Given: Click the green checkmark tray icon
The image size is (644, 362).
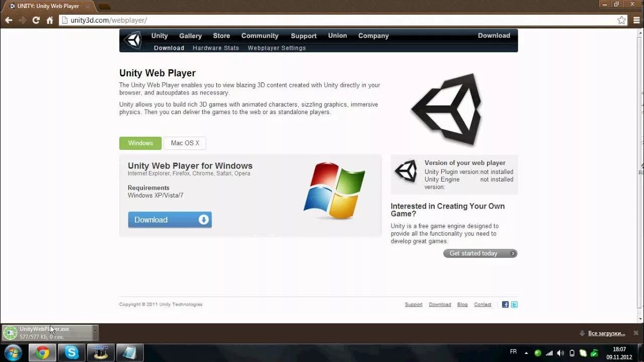Looking at the screenshot, I should [x=594, y=353].
